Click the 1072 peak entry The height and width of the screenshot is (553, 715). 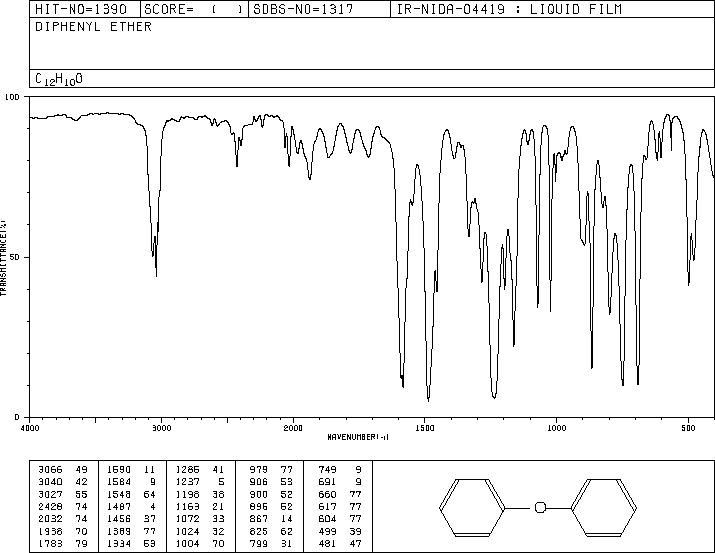point(200,519)
